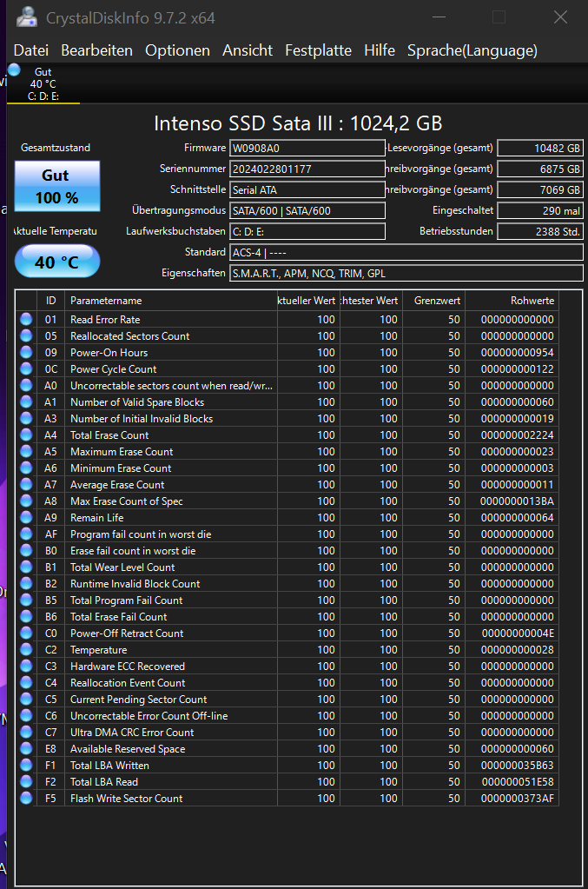Select the Uncorrectable Error Count Off-line text
588x889 pixels.
149,715
